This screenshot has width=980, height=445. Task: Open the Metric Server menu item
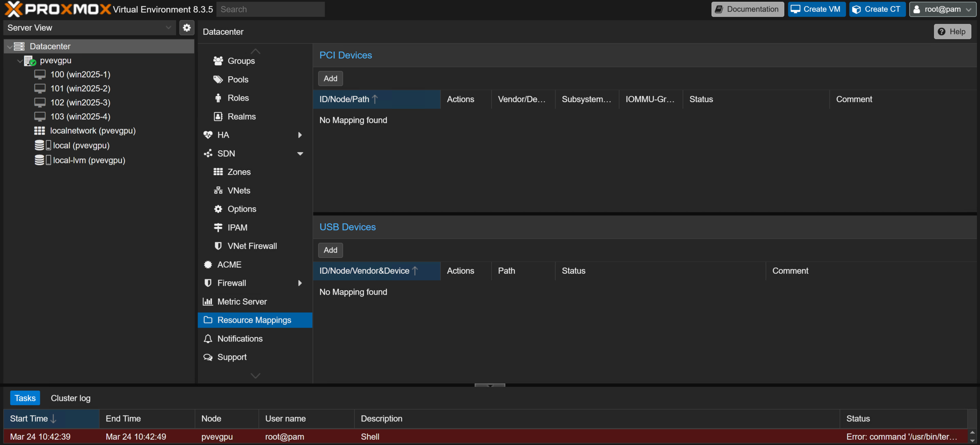click(255, 302)
